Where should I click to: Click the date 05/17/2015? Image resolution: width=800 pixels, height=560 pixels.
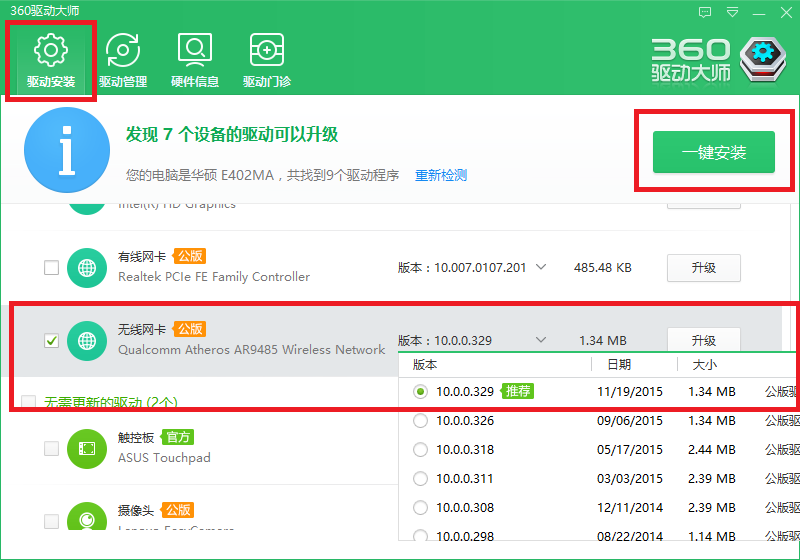(630, 450)
